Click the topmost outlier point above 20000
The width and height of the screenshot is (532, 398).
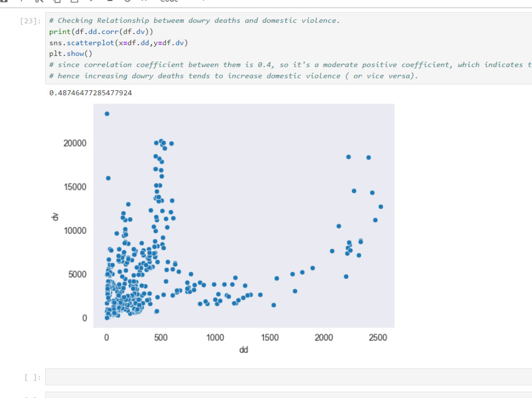click(107, 114)
